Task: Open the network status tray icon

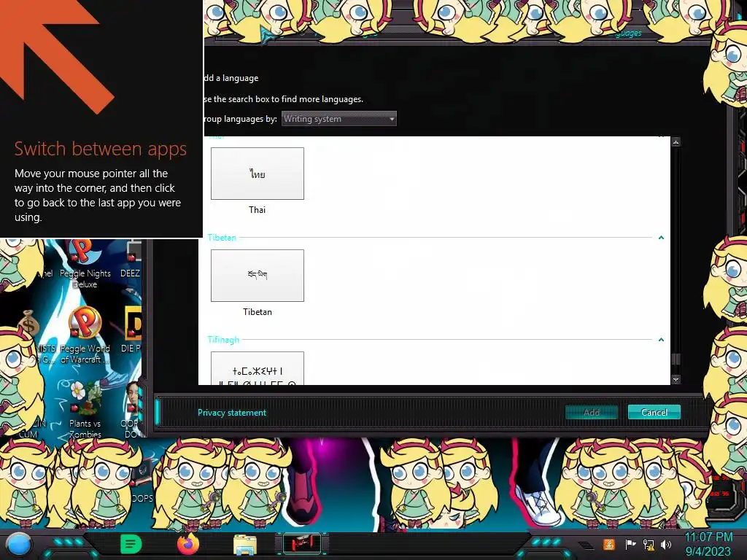Action: pos(649,544)
